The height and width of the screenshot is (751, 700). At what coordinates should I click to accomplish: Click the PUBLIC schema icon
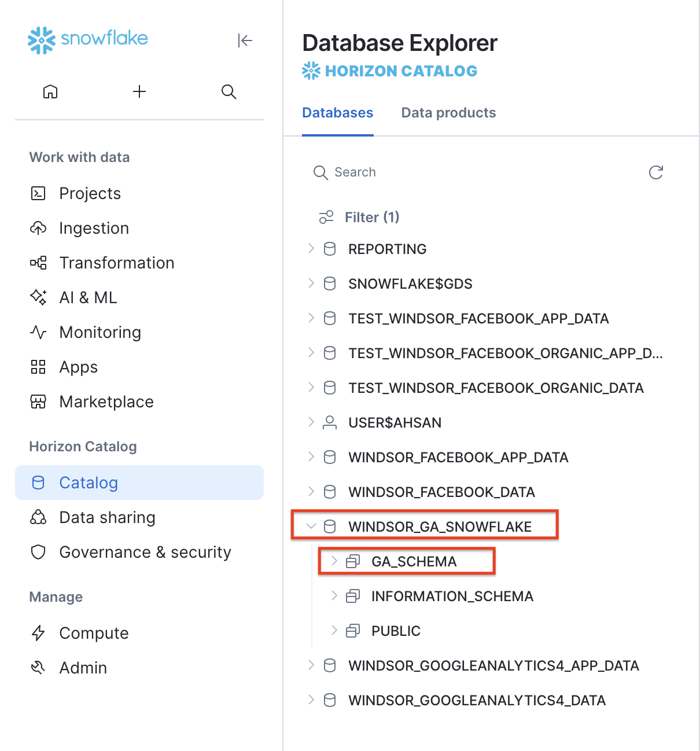point(353,631)
